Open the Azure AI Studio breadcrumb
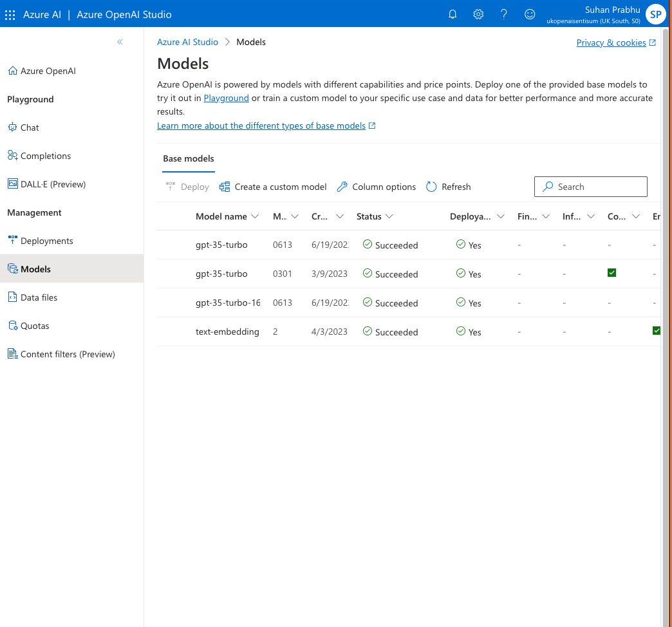This screenshot has width=672, height=627. tap(187, 42)
